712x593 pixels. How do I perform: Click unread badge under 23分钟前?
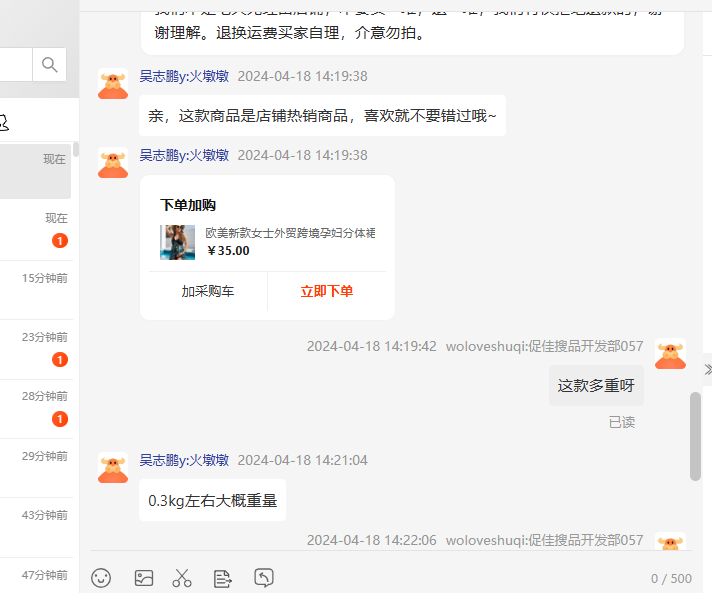coord(60,360)
